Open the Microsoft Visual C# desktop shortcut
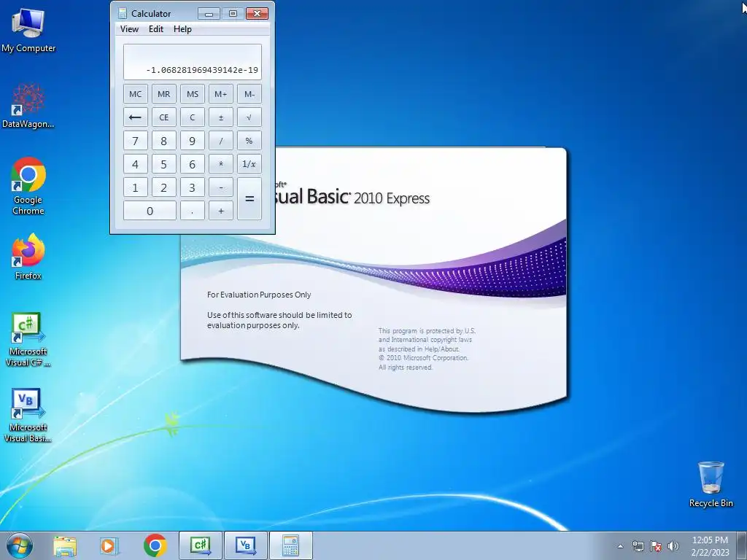The height and width of the screenshot is (560, 747). pos(28,340)
